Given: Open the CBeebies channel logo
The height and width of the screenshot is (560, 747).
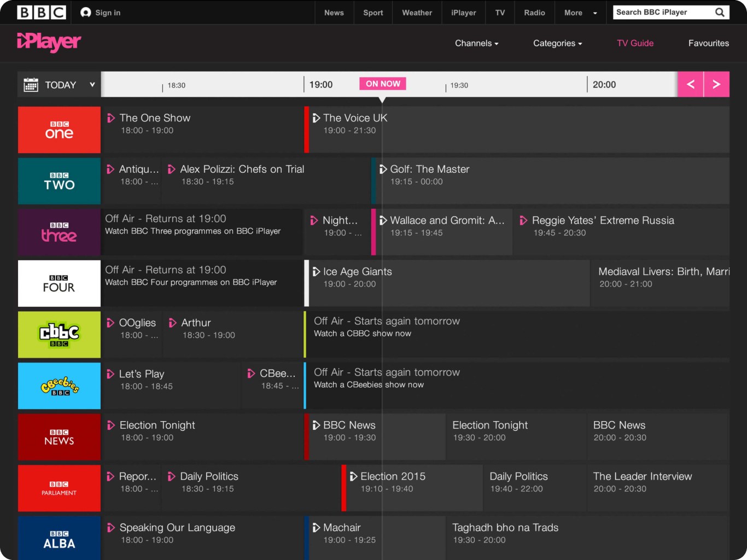Looking at the screenshot, I should [59, 386].
